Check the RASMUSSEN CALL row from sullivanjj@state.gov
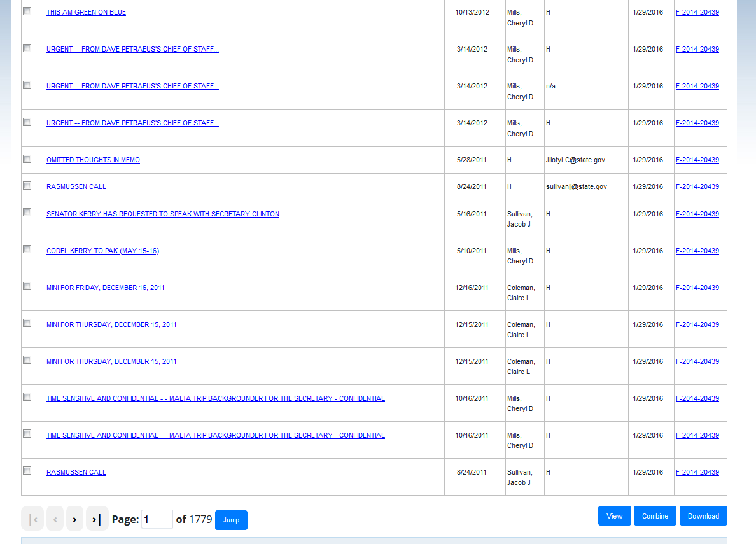The height and width of the screenshot is (544, 756). tap(27, 185)
